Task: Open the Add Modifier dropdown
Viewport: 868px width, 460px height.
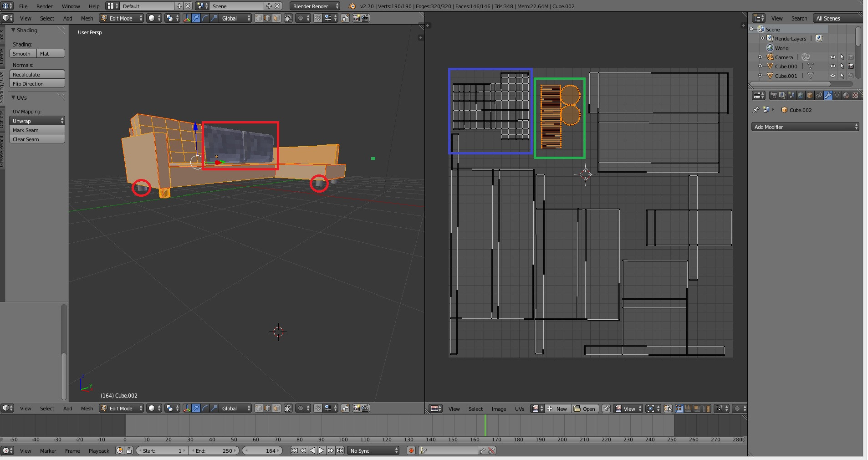Action: [805, 127]
